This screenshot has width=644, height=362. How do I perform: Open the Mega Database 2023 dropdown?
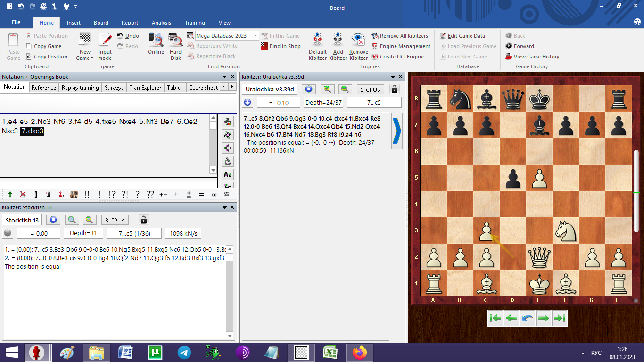click(256, 36)
